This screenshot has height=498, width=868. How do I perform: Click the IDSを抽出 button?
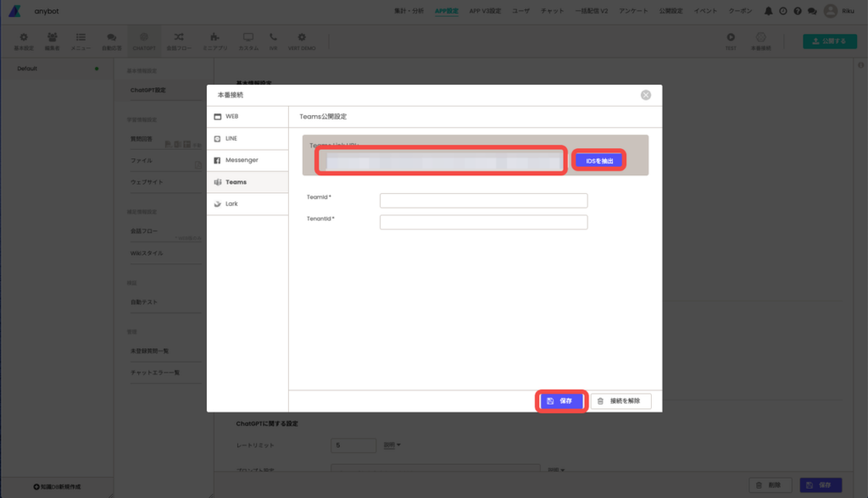(599, 160)
